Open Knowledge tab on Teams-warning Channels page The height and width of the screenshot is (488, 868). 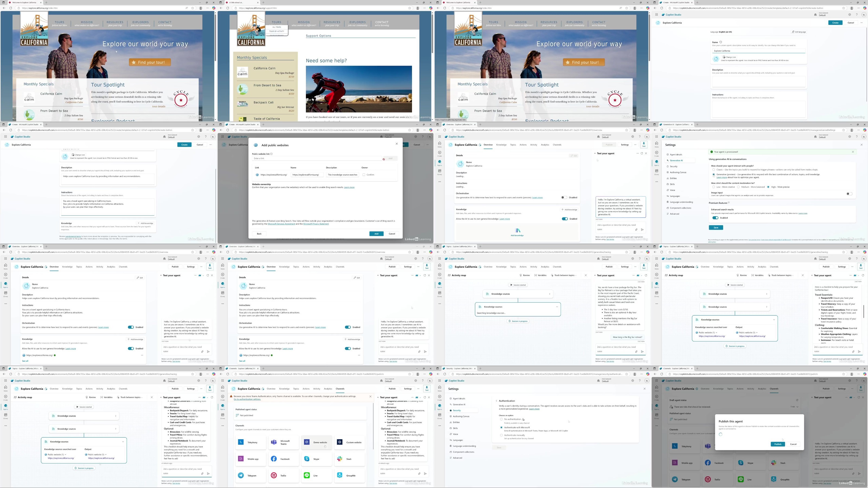pyautogui.click(x=284, y=389)
